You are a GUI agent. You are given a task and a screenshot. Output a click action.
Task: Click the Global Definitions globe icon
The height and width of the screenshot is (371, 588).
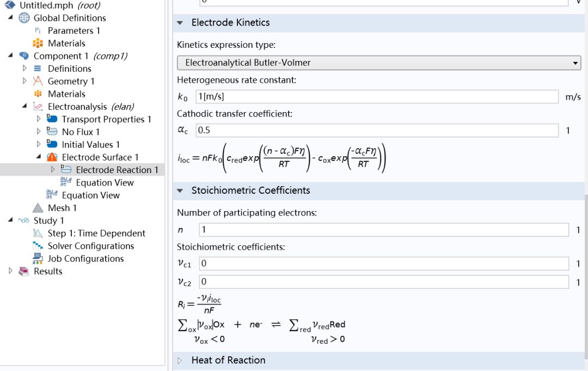click(x=24, y=18)
